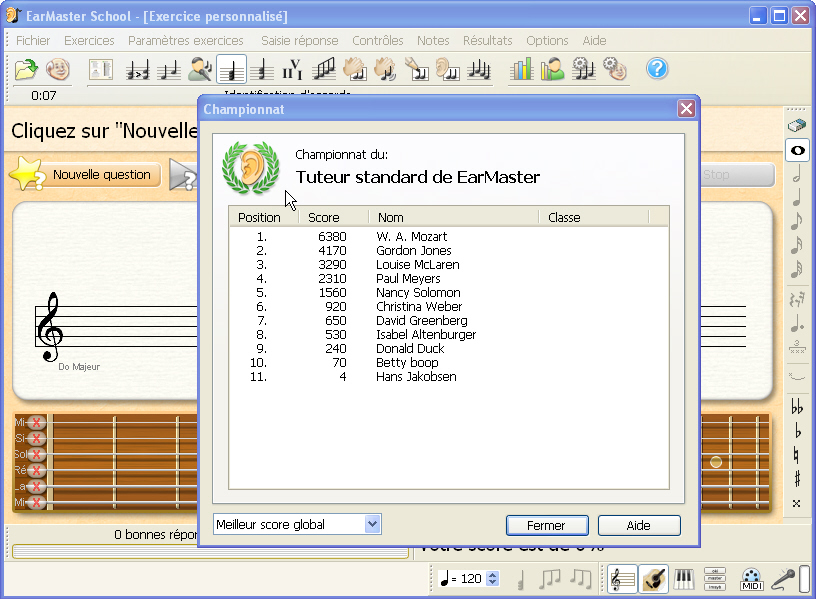816x599 pixels.
Task: Click the tempo value 120 field
Action: (471, 578)
